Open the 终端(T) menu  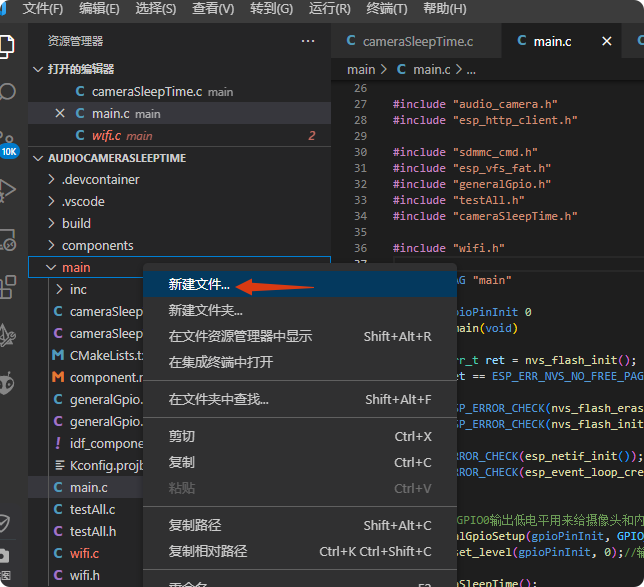386,9
